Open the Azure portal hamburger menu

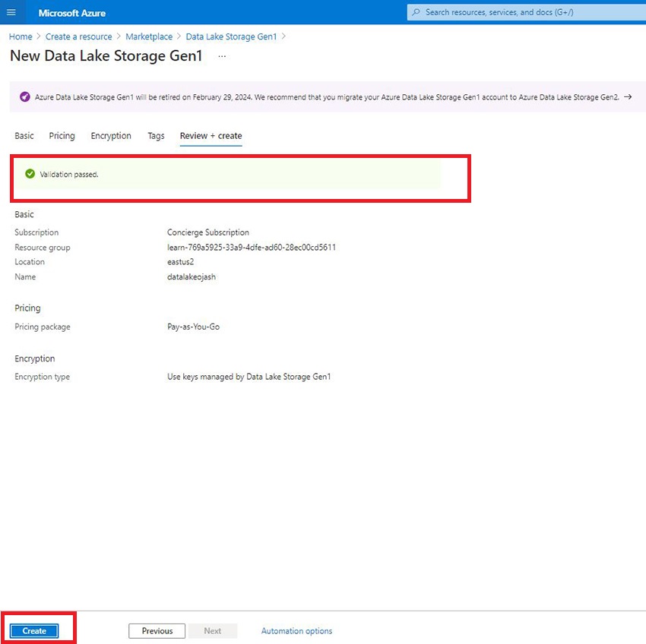tap(11, 12)
